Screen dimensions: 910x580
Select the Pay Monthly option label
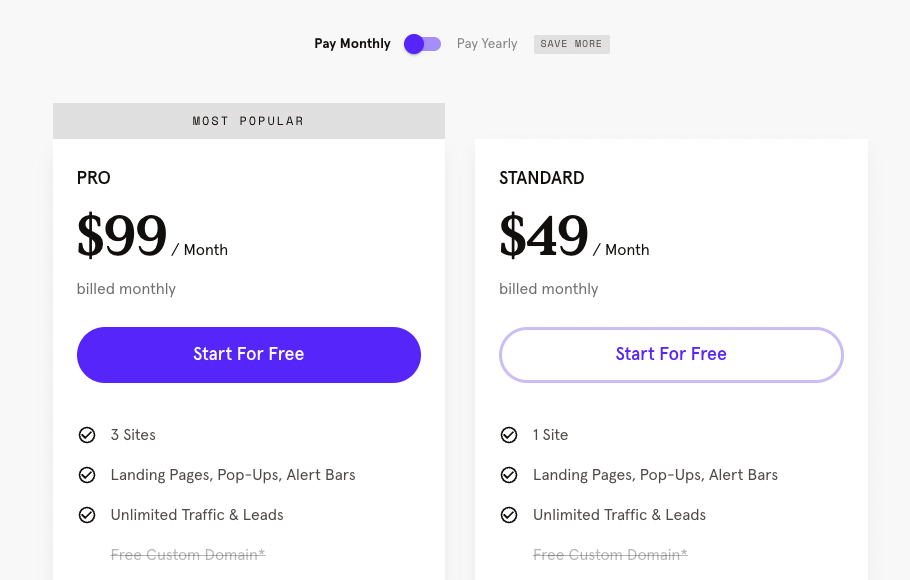[352, 44]
